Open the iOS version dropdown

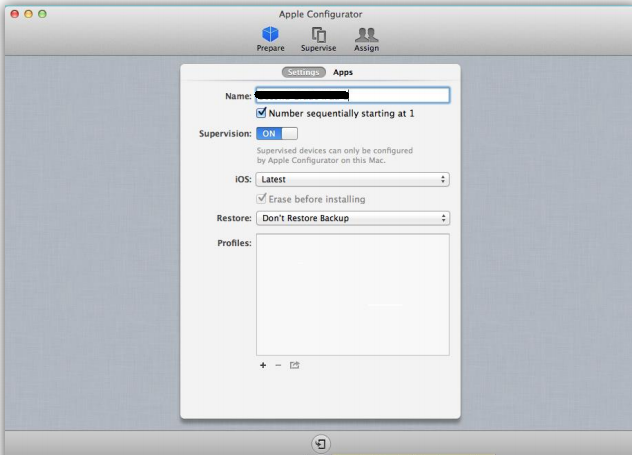(x=353, y=179)
